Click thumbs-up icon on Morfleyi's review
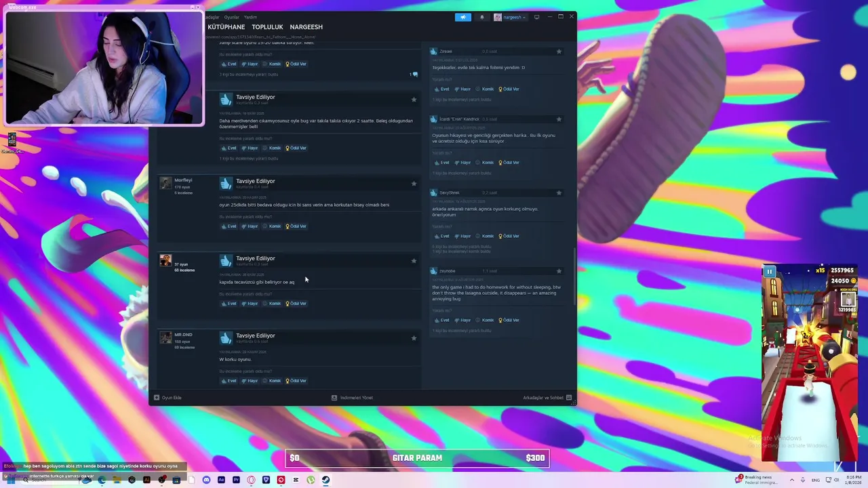The height and width of the screenshot is (488, 868). click(x=226, y=184)
